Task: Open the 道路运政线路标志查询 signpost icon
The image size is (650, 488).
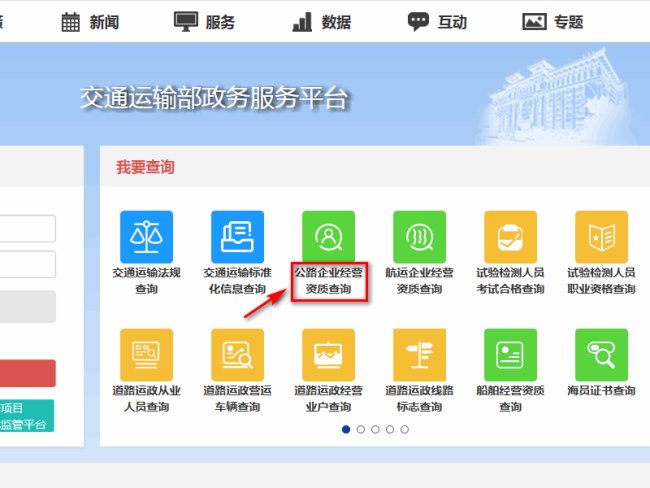Action: click(x=419, y=355)
